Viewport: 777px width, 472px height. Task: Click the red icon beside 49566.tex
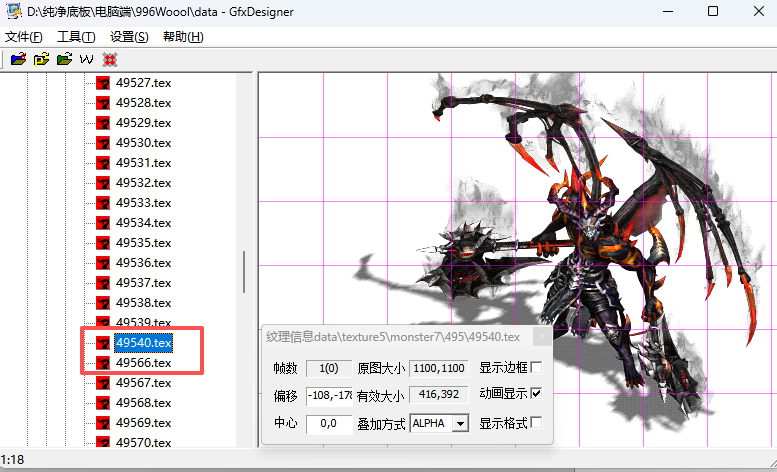(103, 363)
